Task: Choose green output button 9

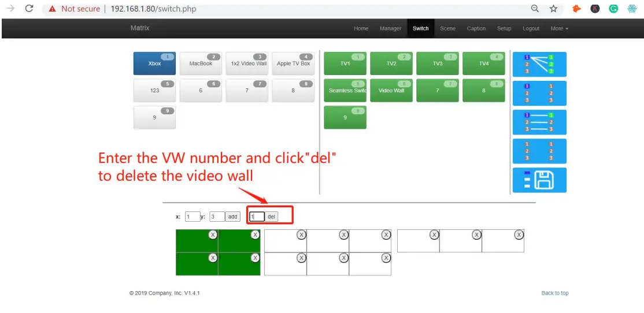Action: 345,117
